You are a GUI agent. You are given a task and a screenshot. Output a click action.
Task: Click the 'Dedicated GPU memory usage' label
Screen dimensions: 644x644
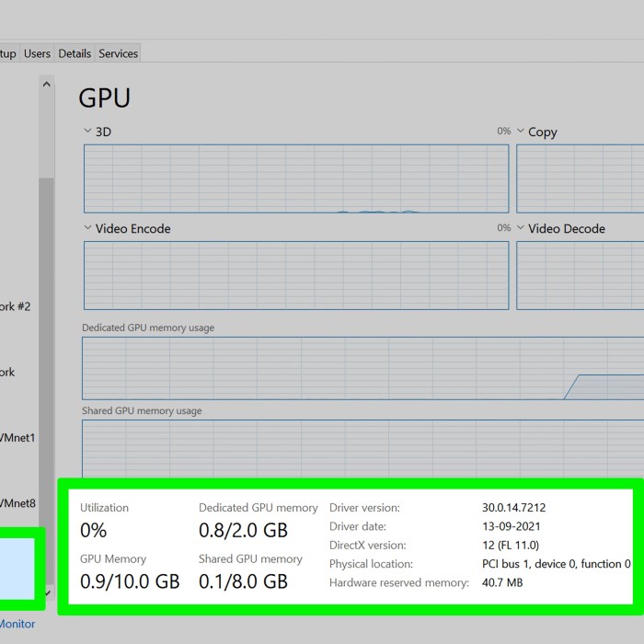(148, 328)
